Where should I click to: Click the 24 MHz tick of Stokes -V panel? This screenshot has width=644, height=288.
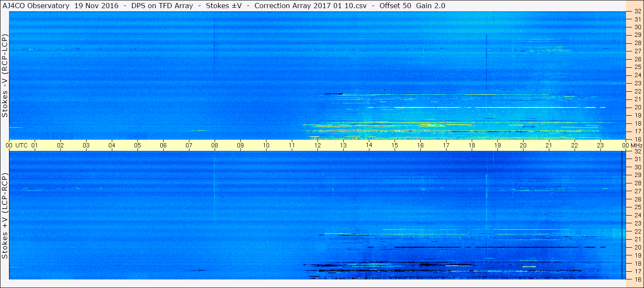637,75
